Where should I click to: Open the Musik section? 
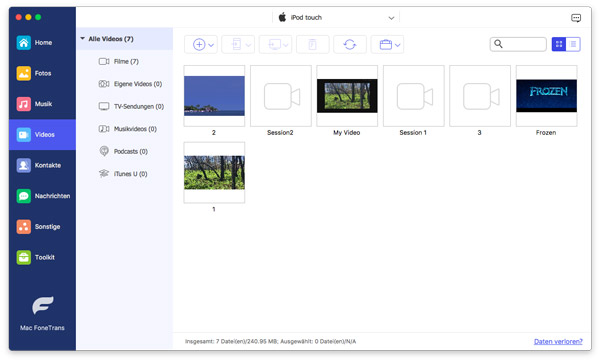[x=42, y=104]
